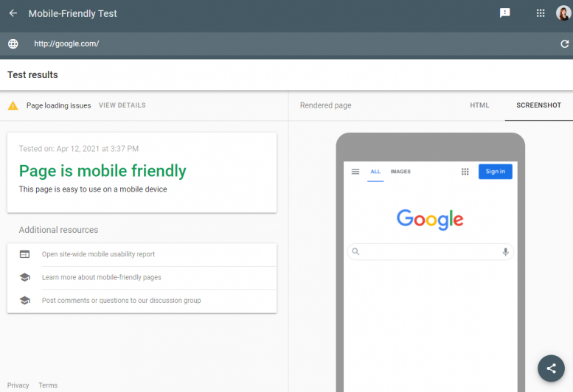The width and height of the screenshot is (573, 392).
Task: Click the 'Page loading issues' text
Action: pos(58,105)
